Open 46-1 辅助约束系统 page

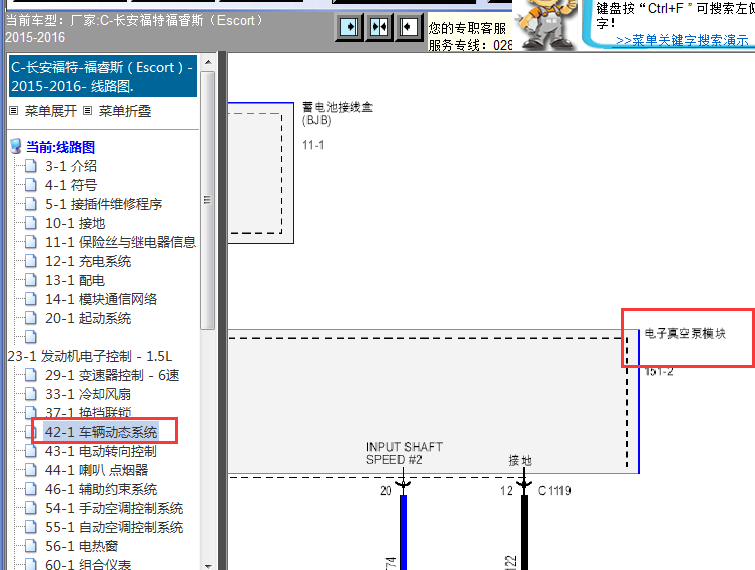pos(101,489)
